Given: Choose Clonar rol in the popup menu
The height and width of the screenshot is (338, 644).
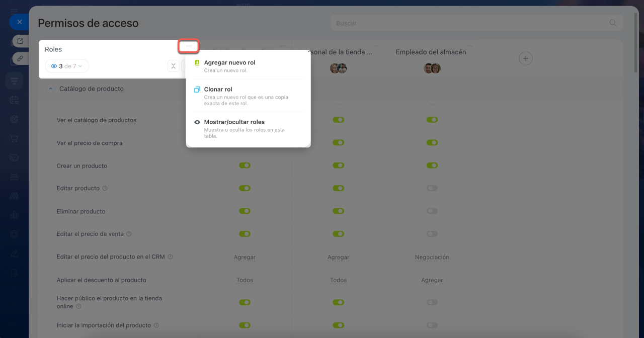Looking at the screenshot, I should (218, 90).
